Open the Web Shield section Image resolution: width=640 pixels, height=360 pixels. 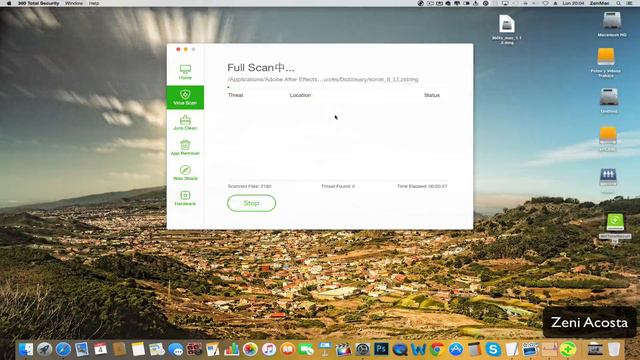click(185, 173)
